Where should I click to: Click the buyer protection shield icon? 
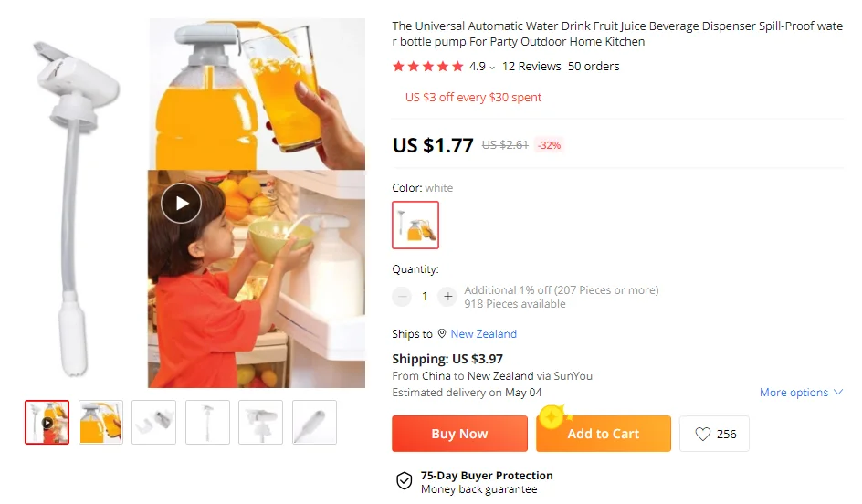coord(404,481)
